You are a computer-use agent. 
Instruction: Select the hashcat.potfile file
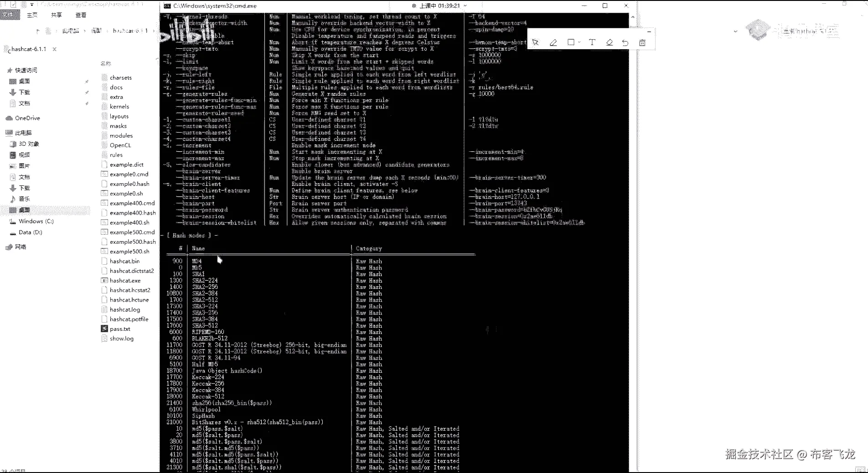(129, 319)
